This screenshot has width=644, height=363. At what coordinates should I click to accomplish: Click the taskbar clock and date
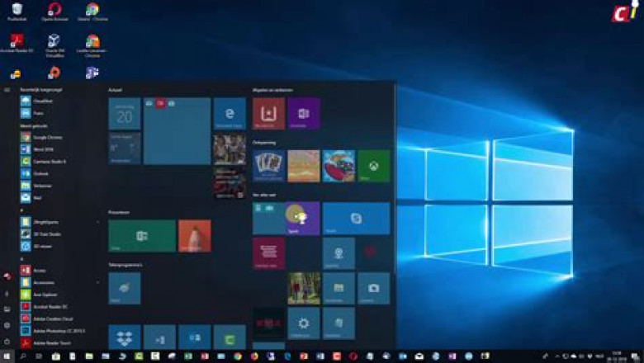coord(617,356)
